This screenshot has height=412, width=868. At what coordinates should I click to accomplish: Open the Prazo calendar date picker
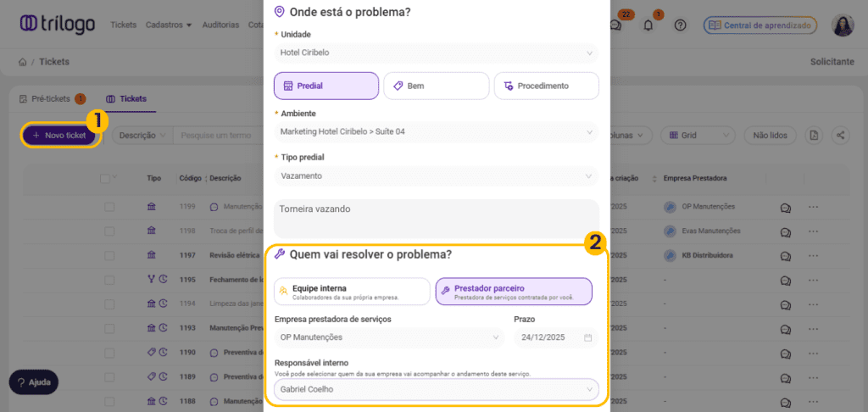588,338
